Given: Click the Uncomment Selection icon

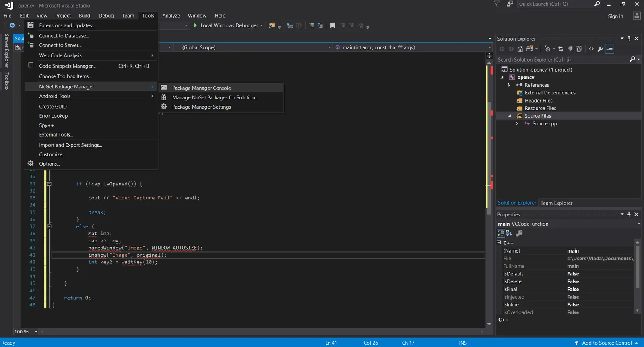Looking at the screenshot, I should tap(320, 25).
